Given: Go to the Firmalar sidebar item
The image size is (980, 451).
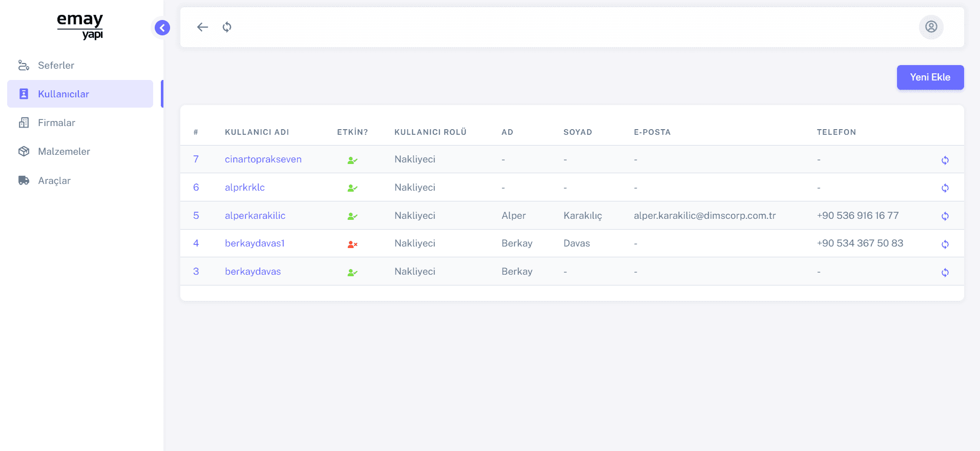Looking at the screenshot, I should (56, 123).
